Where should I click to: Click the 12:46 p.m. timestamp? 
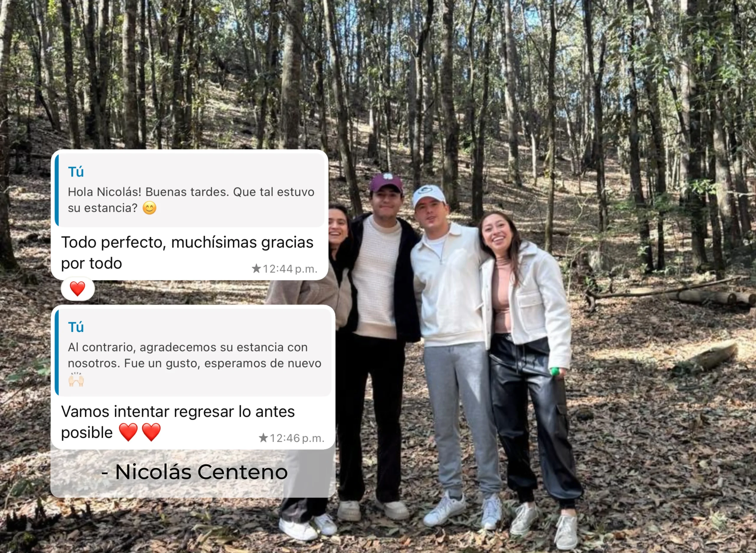click(x=296, y=438)
